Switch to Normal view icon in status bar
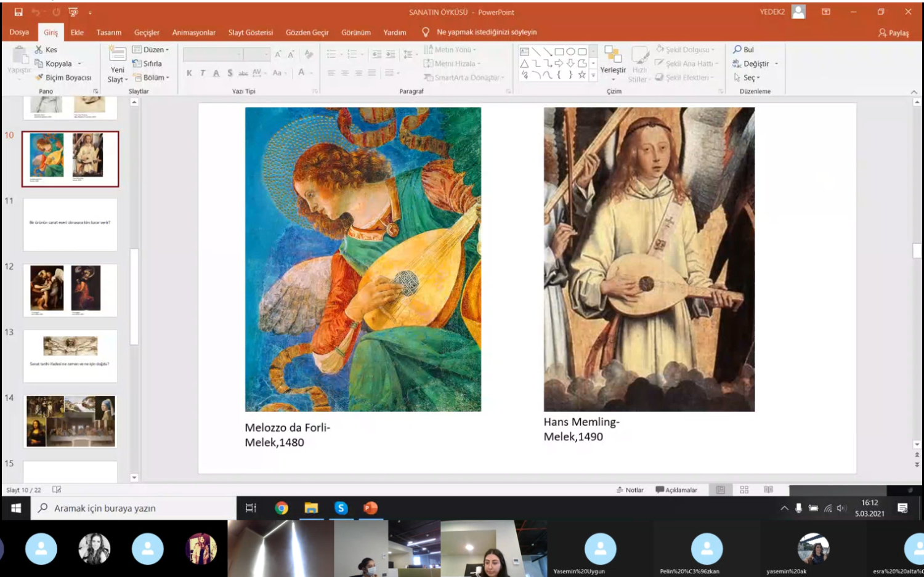Viewport: 924px width, 577px height. (x=720, y=490)
